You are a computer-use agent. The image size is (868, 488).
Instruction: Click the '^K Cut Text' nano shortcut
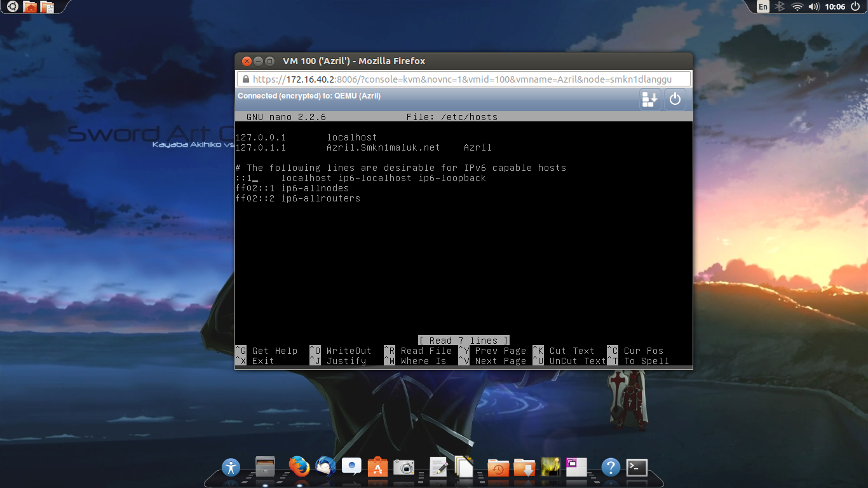click(564, 351)
